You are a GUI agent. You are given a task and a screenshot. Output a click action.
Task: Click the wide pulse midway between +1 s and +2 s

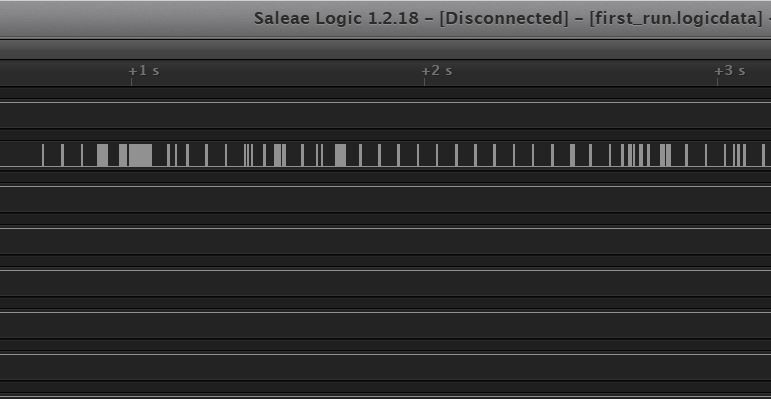click(340, 155)
